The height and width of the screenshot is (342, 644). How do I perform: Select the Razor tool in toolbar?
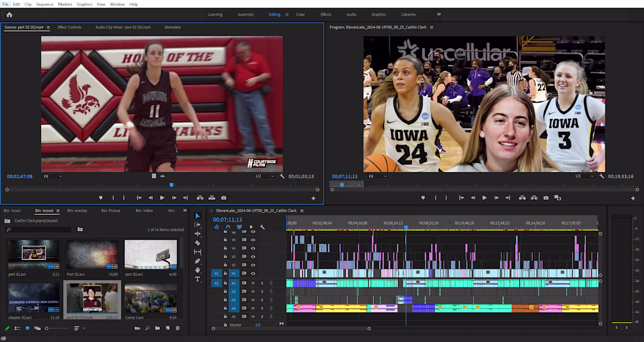[x=197, y=242]
